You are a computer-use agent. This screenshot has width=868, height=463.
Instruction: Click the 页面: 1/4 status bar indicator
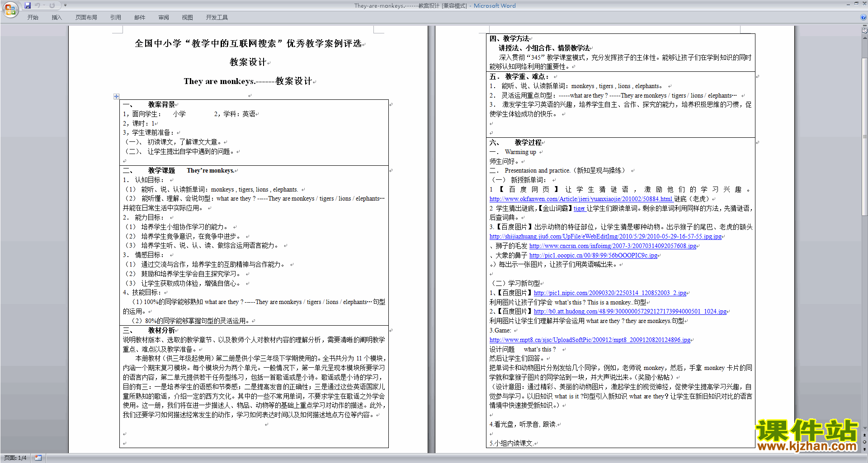click(x=15, y=458)
